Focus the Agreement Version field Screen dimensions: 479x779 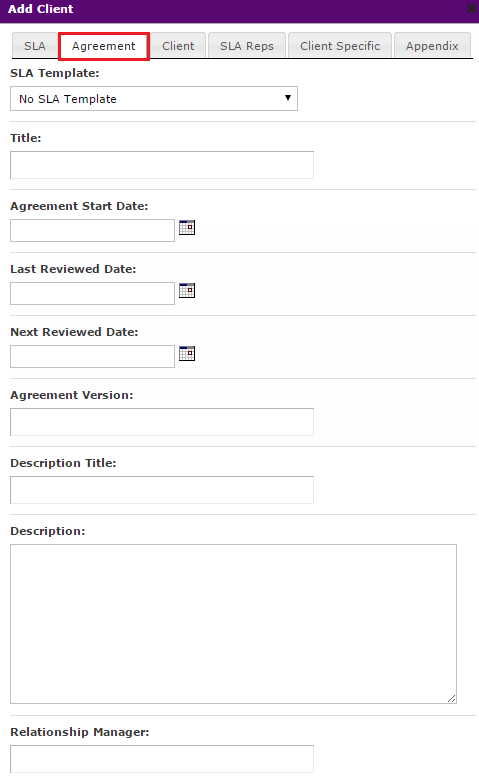(x=162, y=422)
